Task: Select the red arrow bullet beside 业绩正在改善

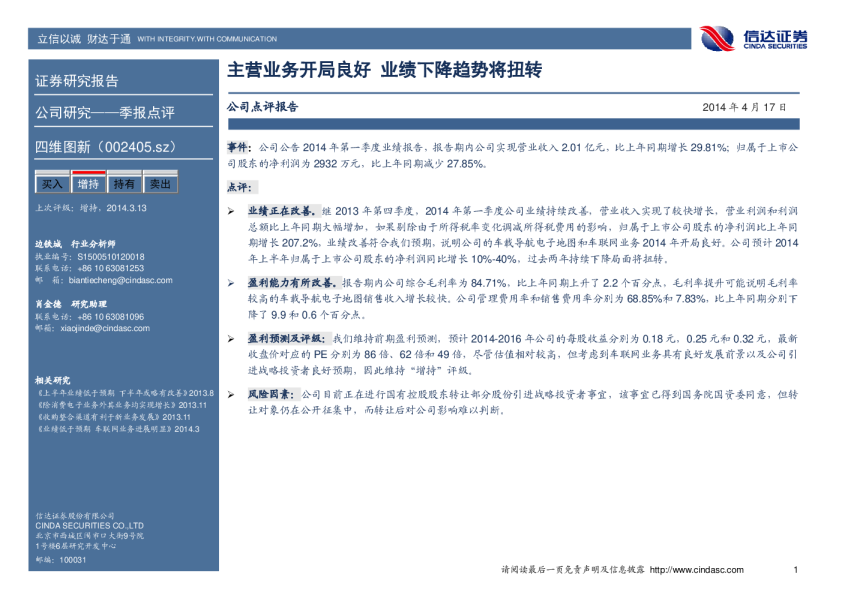Action: (230, 210)
